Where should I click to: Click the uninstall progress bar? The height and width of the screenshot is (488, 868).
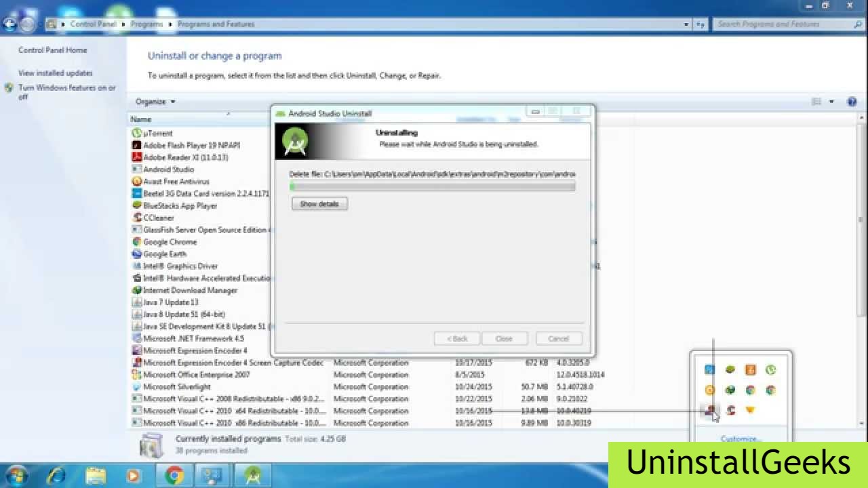[433, 186]
